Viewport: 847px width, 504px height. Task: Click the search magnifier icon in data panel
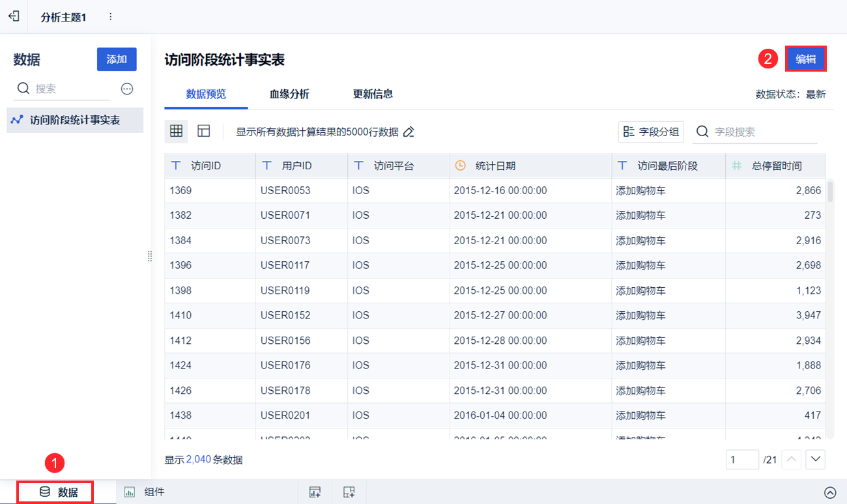pos(23,89)
